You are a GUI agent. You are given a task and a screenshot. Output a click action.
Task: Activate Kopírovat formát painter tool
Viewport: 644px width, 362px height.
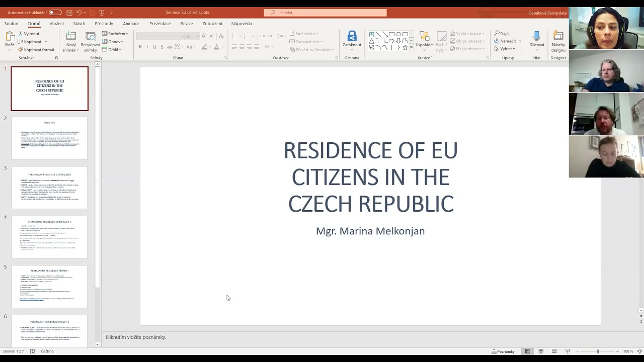pos(36,50)
